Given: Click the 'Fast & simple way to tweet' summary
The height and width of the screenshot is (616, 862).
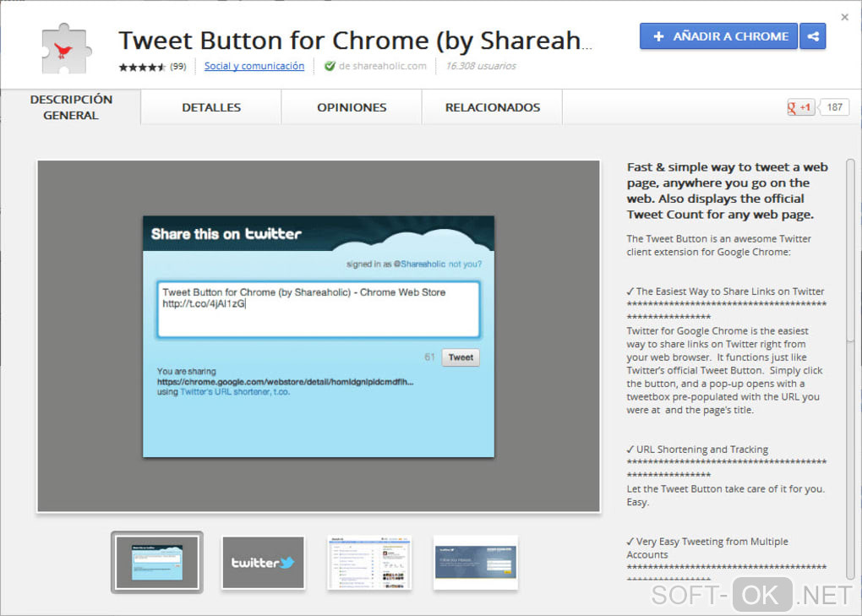Looking at the screenshot, I should pyautogui.click(x=728, y=191).
